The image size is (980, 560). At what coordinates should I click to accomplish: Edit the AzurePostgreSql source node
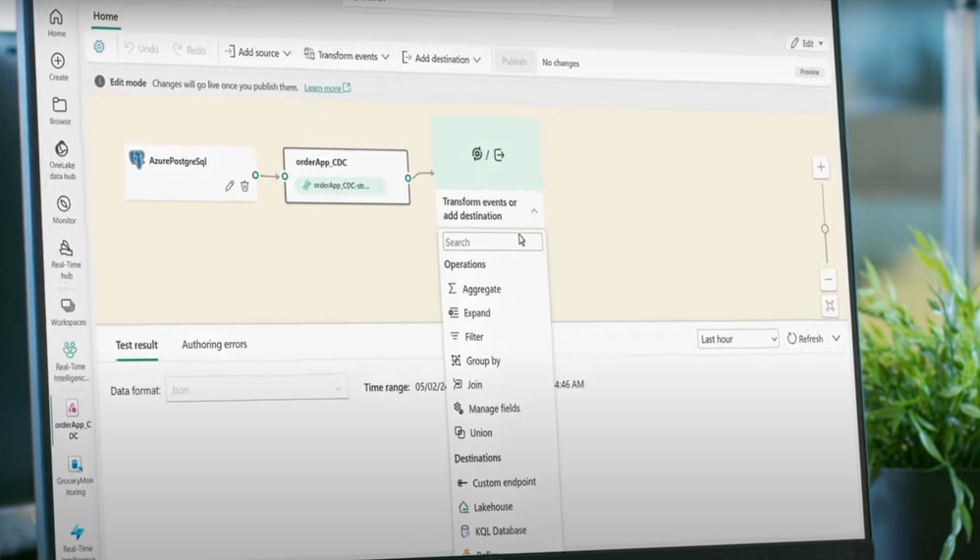[230, 186]
